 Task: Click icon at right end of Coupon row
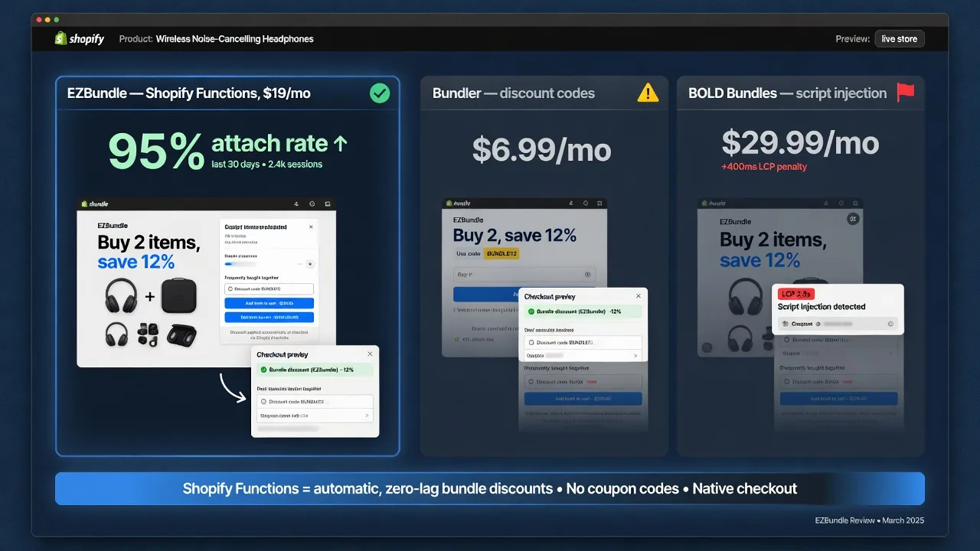click(x=890, y=324)
